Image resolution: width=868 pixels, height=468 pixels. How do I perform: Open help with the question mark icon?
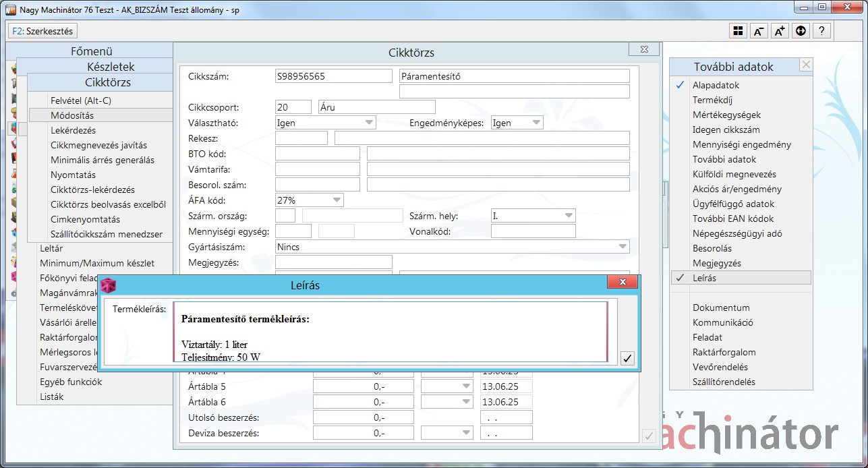pyautogui.click(x=821, y=31)
